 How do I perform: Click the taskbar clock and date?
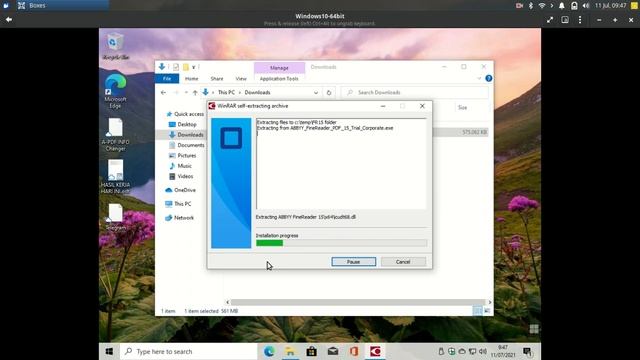pos(503,351)
